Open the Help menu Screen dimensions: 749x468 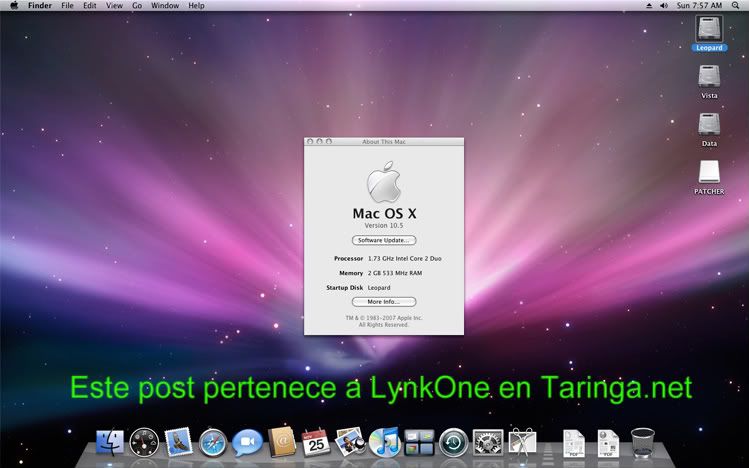pos(196,6)
